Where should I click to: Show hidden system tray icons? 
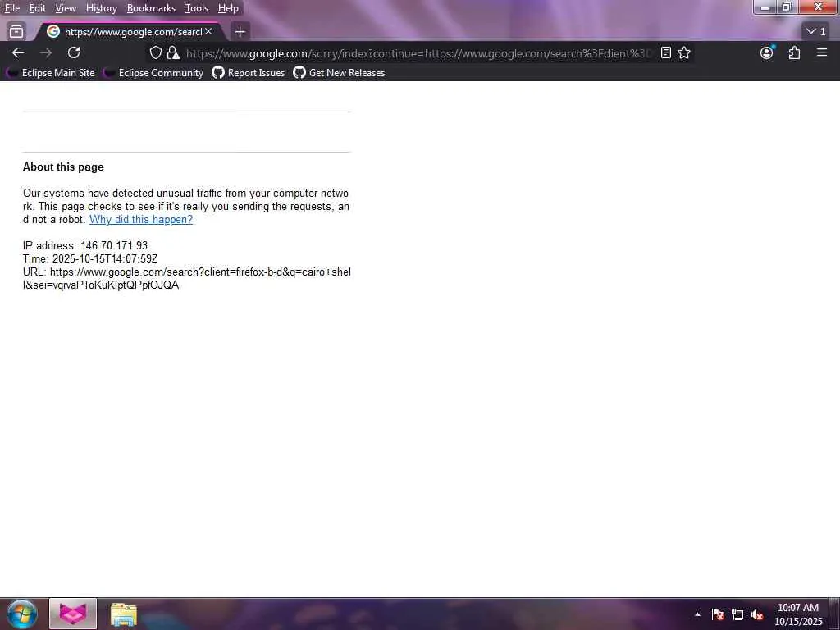click(x=697, y=614)
